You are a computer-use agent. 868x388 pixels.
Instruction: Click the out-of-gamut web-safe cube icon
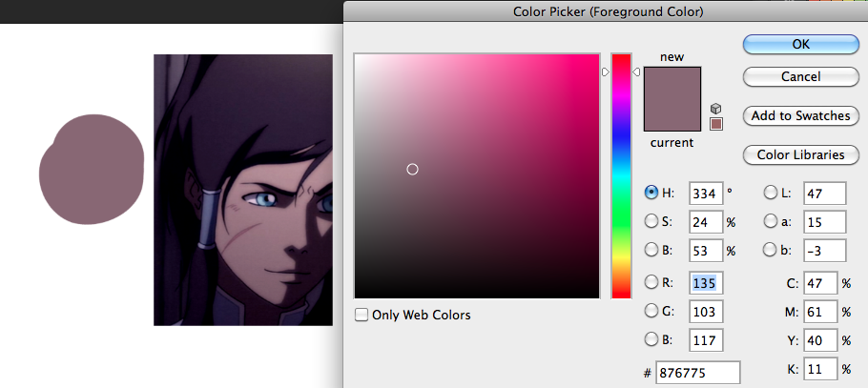(715, 108)
